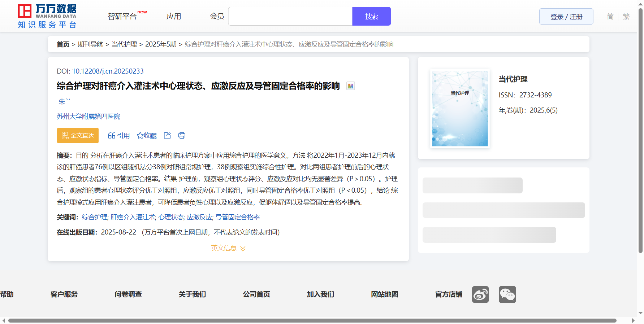Viewport: 644px width, 324px height.
Task: Click the horizontal scrollbar right arrow
Action: [633, 320]
